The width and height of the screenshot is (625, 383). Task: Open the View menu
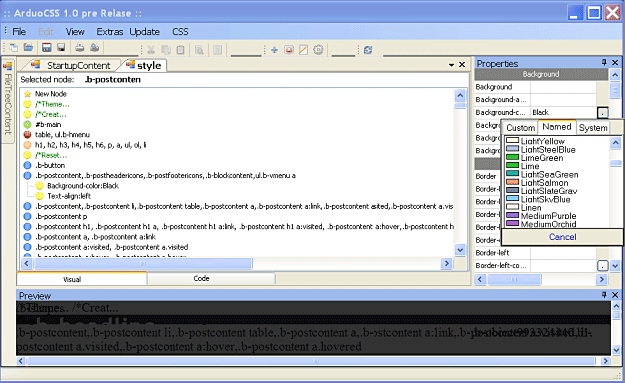(x=75, y=32)
